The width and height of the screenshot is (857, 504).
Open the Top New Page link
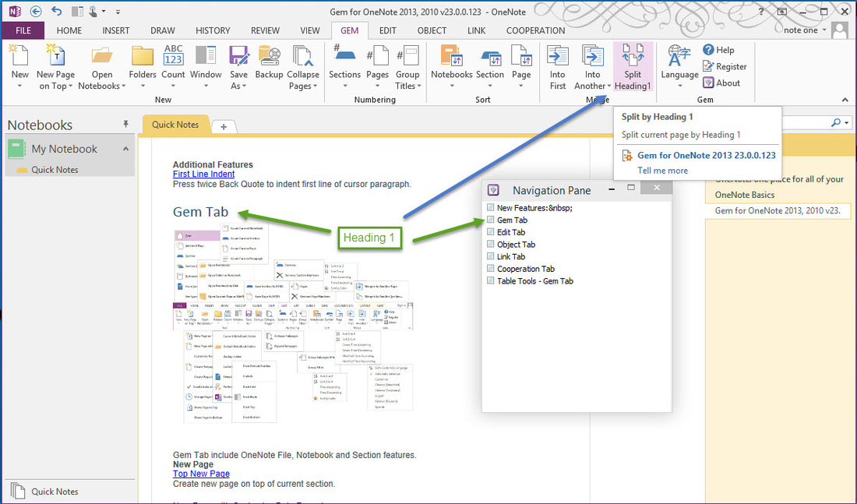[200, 474]
